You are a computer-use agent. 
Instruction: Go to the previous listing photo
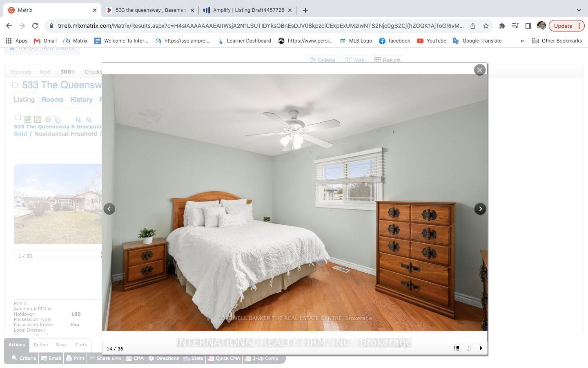tap(109, 209)
